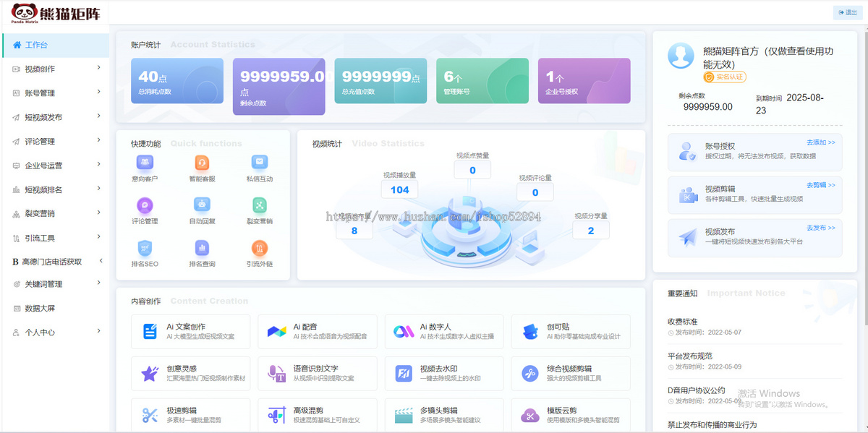Expand the 评论管理 sidebar chevron
This screenshot has height=433, width=868.
tap(98, 140)
